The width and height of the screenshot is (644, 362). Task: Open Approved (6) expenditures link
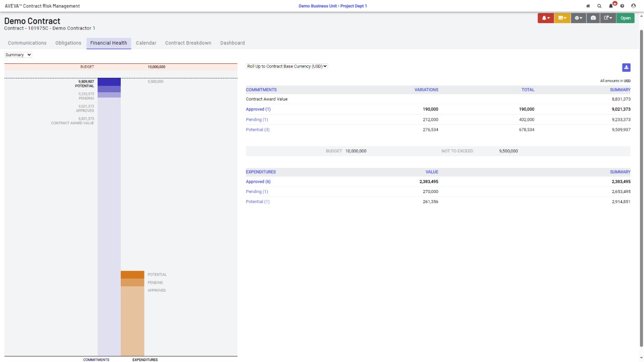click(258, 182)
